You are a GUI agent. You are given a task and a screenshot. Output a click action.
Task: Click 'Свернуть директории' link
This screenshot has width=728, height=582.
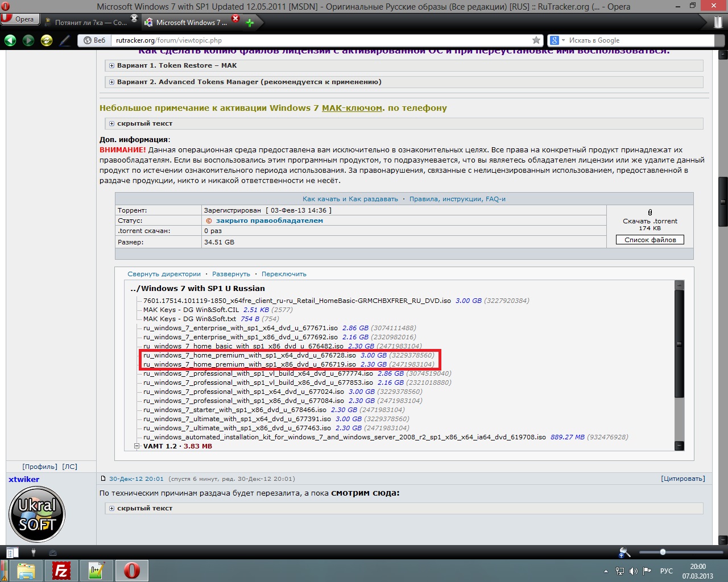(164, 274)
